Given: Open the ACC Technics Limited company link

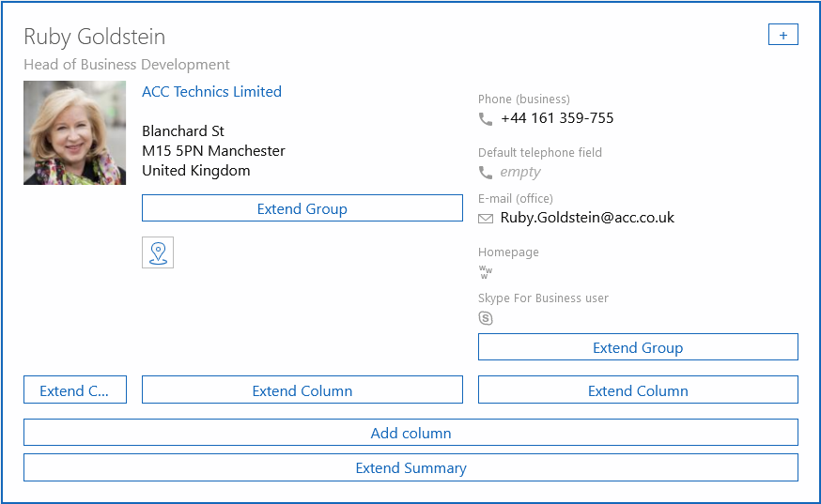Looking at the screenshot, I should [211, 92].
